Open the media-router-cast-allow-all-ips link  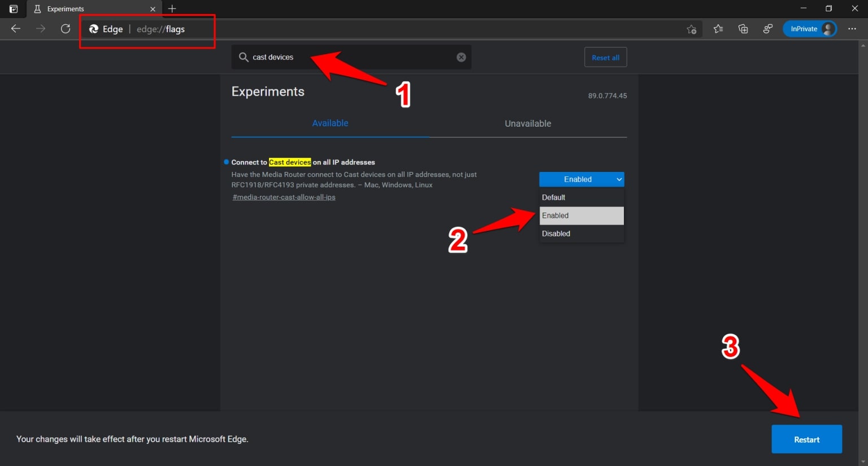[284, 197]
